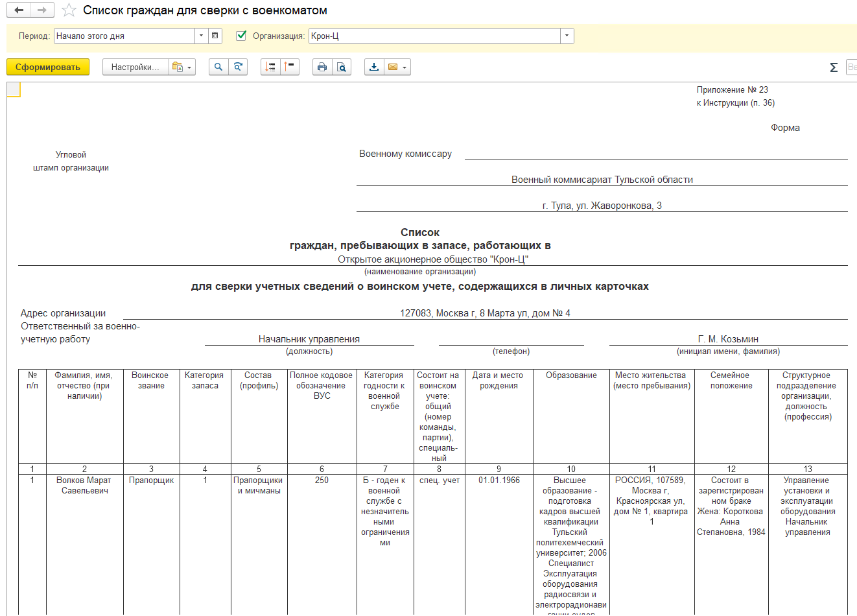Select the address 'г. Тула, ул. Жаворонкова, 3'
857x616 pixels.
click(602, 206)
